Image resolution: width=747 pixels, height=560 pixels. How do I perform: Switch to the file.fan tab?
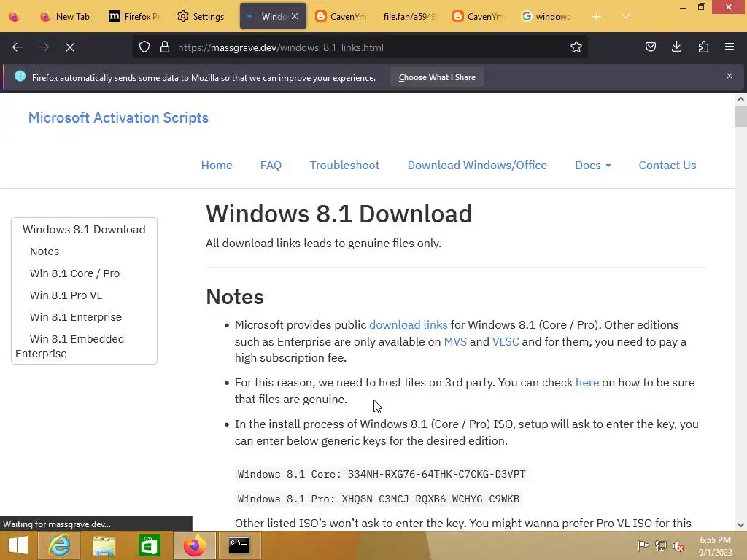tap(409, 16)
